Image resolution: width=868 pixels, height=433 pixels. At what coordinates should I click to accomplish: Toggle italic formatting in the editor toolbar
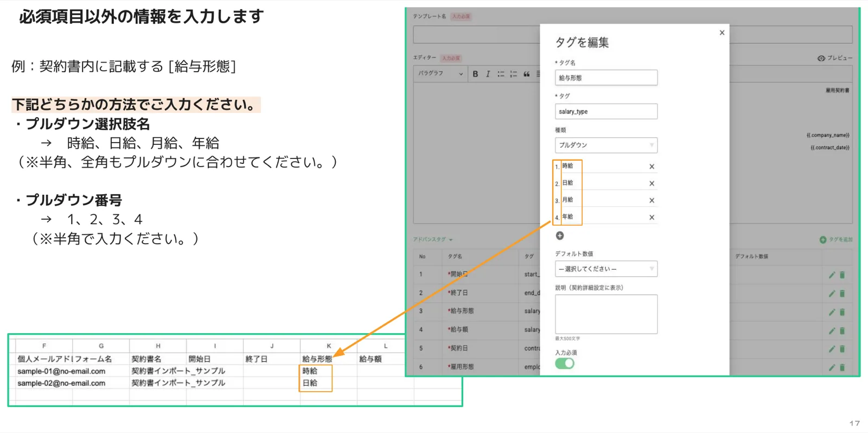click(488, 74)
